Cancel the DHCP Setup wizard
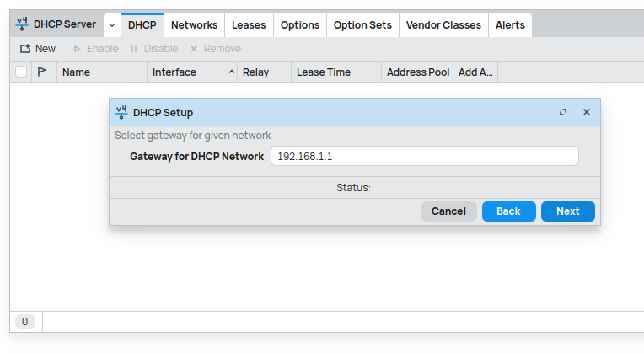This screenshot has width=644, height=353. coord(448,211)
